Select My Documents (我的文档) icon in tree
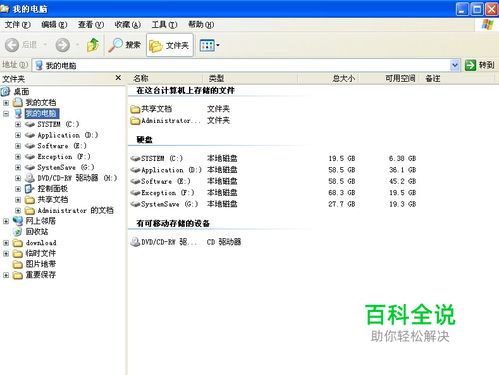This screenshot has width=499, height=375. [18, 103]
